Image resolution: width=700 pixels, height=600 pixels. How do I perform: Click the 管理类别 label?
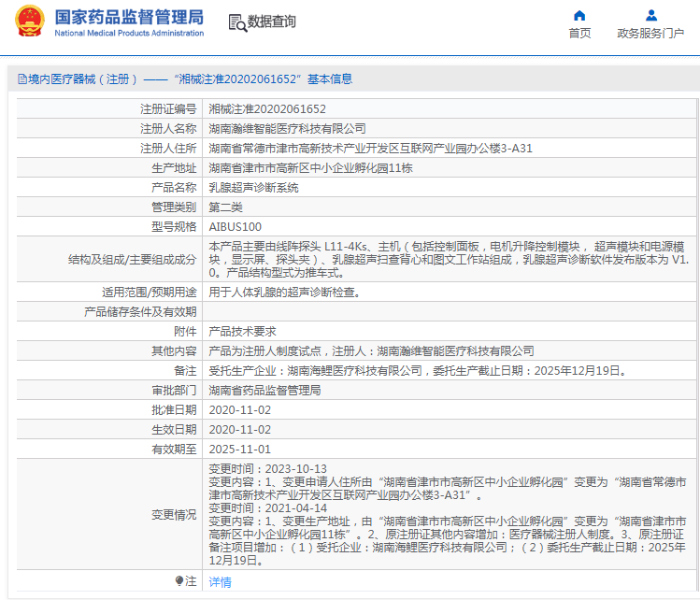(x=174, y=207)
